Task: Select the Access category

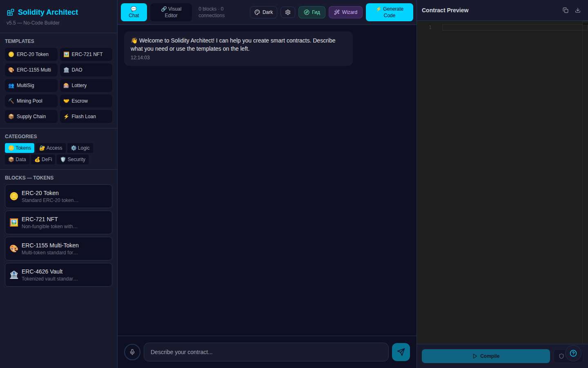Action: 51,148
